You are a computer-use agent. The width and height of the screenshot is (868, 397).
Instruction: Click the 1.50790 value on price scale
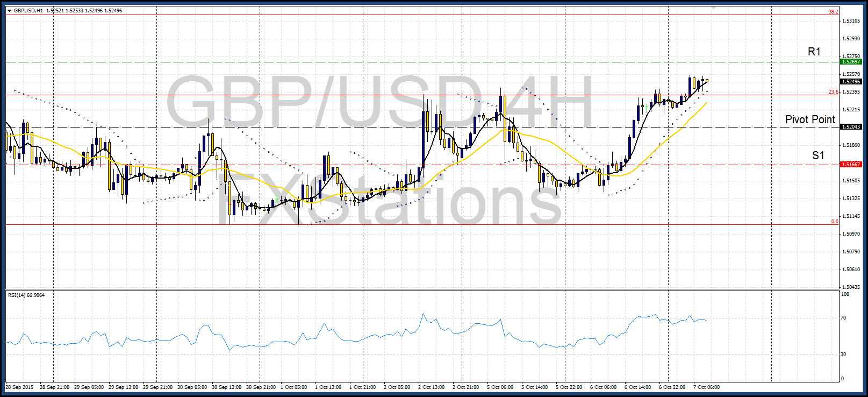(x=851, y=252)
